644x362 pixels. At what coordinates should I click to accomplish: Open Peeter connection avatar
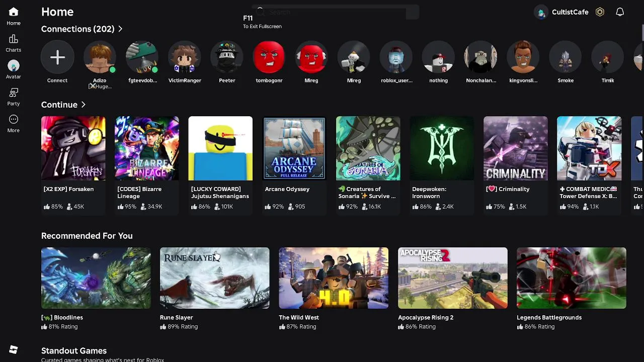click(x=227, y=57)
